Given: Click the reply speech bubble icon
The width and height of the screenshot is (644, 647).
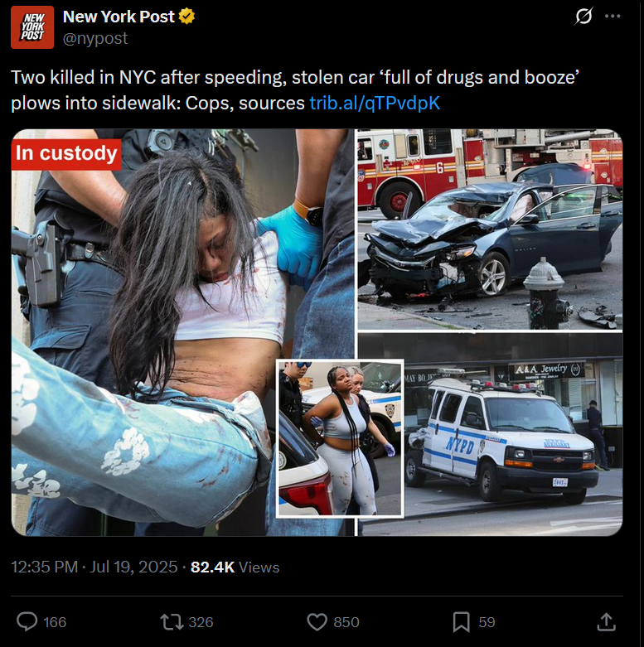Looking at the screenshot, I should point(27,621).
